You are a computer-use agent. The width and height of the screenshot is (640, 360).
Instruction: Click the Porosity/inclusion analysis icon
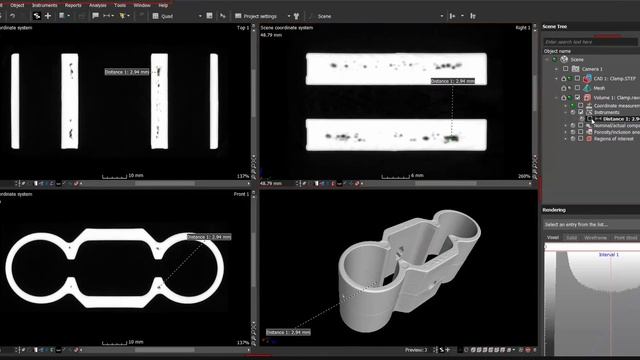point(589,132)
